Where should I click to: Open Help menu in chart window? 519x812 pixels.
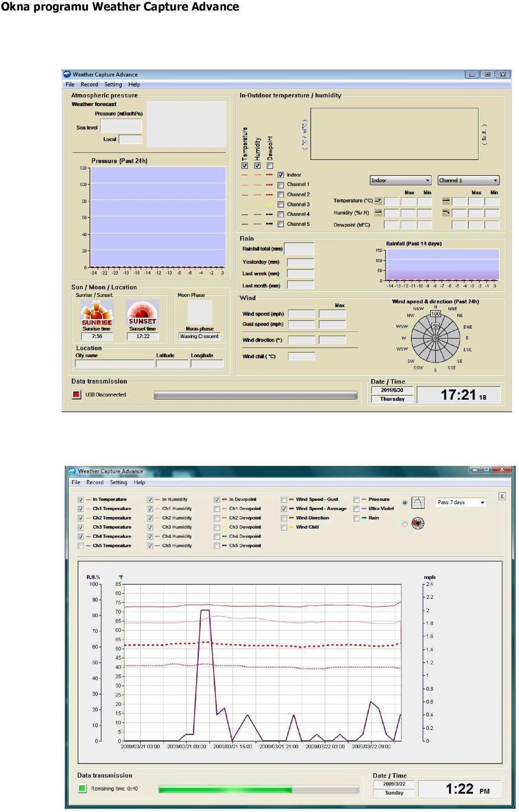(139, 482)
